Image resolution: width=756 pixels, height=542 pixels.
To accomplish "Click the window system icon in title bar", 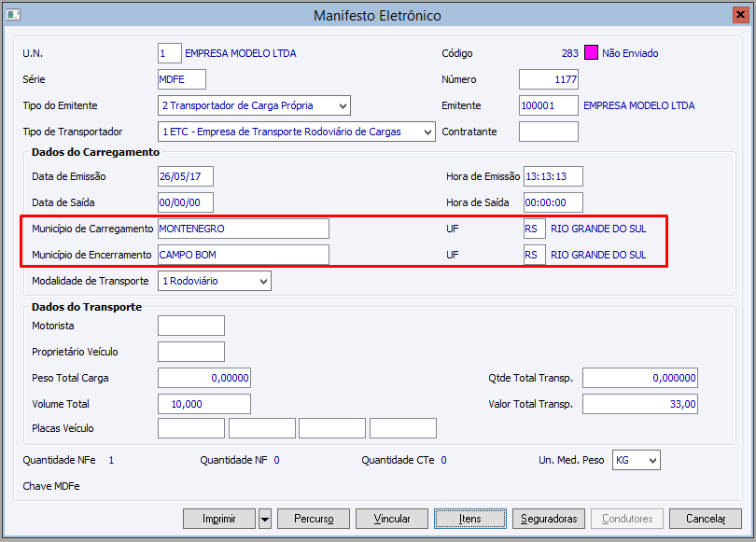I will point(12,15).
